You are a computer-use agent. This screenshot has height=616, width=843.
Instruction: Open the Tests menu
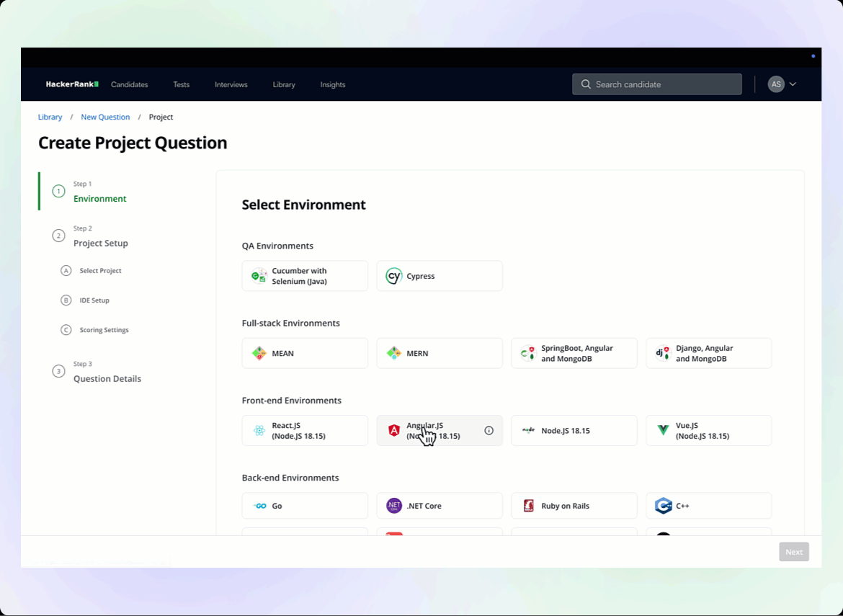pyautogui.click(x=181, y=84)
